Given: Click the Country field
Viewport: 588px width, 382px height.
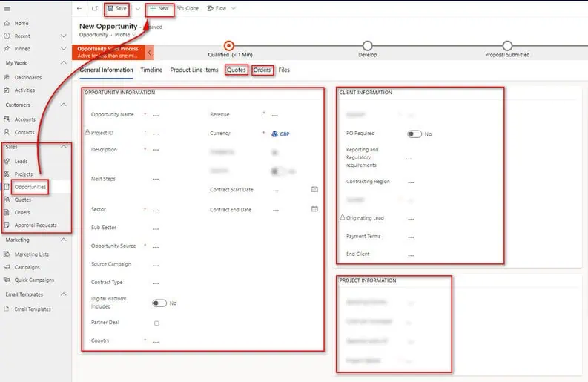Looking at the screenshot, I should coord(156,341).
